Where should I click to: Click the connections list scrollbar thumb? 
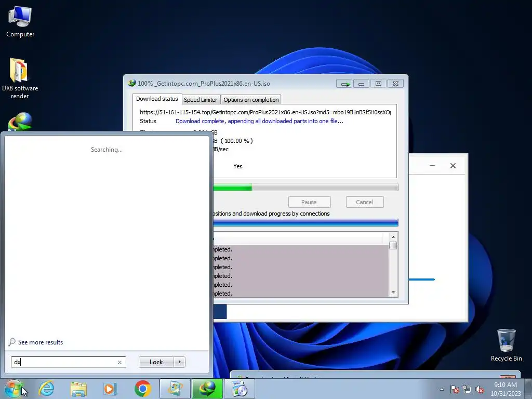tap(393, 245)
